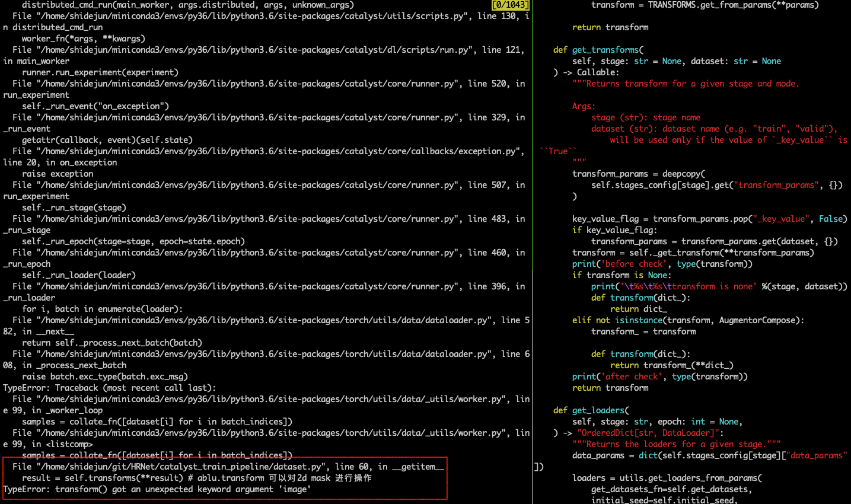Viewport: 851px width, 504px height.
Task: Click the print('before check', type(transform)) line
Action: coord(662,264)
